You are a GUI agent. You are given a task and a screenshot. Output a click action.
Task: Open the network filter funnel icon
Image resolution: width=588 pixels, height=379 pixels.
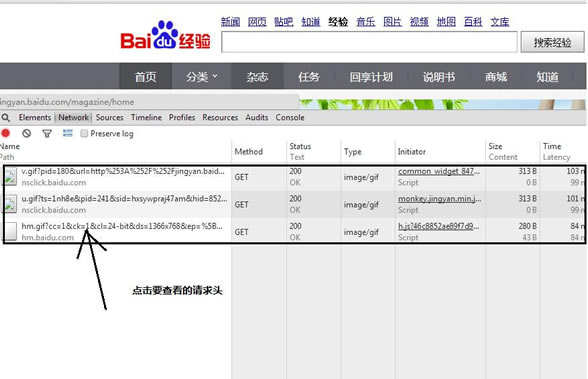[x=47, y=133]
